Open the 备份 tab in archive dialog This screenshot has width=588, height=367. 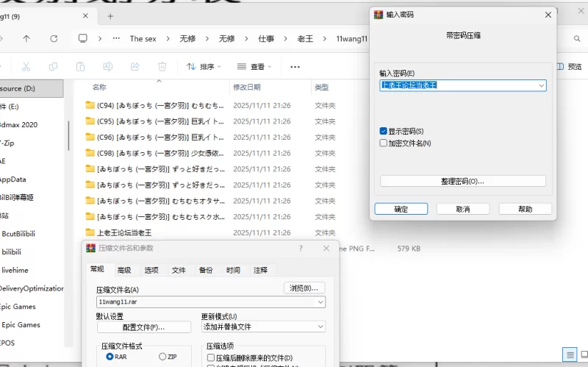coord(206,270)
